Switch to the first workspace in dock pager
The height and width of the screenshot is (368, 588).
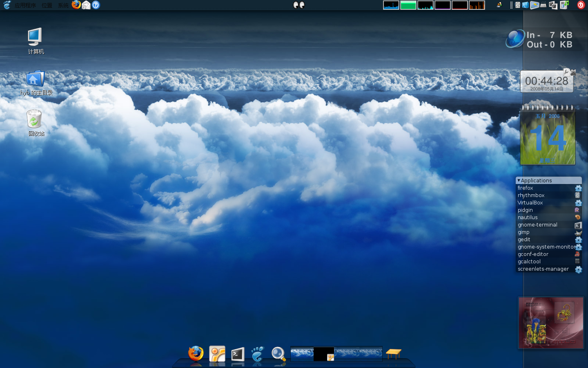[x=302, y=354]
